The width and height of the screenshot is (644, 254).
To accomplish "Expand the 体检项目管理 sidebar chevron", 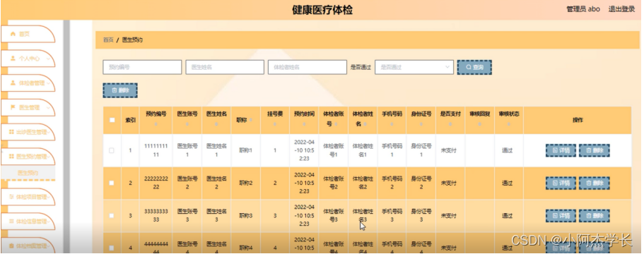I will [x=49, y=197].
